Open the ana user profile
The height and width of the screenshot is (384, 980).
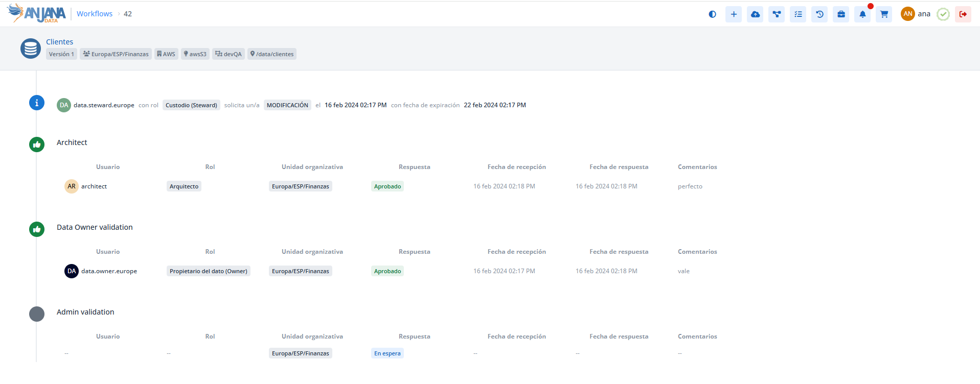point(916,14)
